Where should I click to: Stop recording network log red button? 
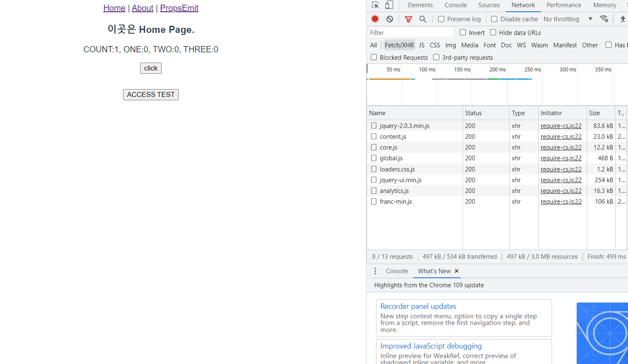[x=375, y=19]
